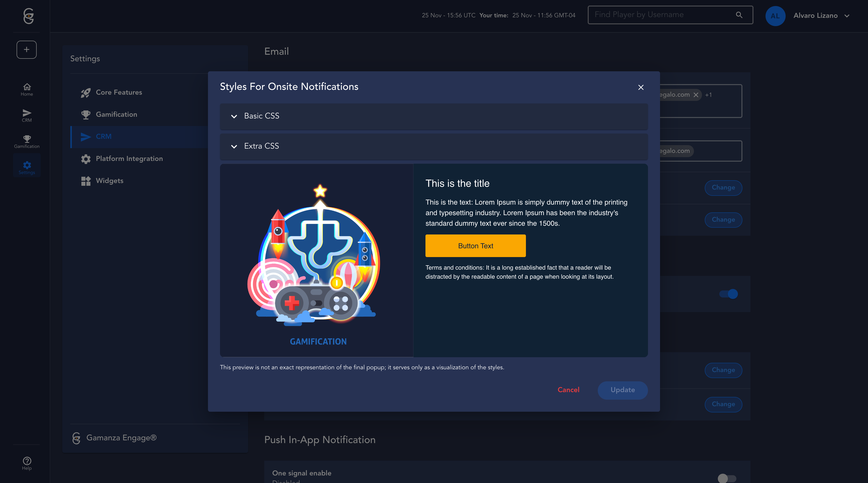Viewport: 868px width, 483px height.
Task: Focus the Find Player by Username field
Action: pos(661,15)
